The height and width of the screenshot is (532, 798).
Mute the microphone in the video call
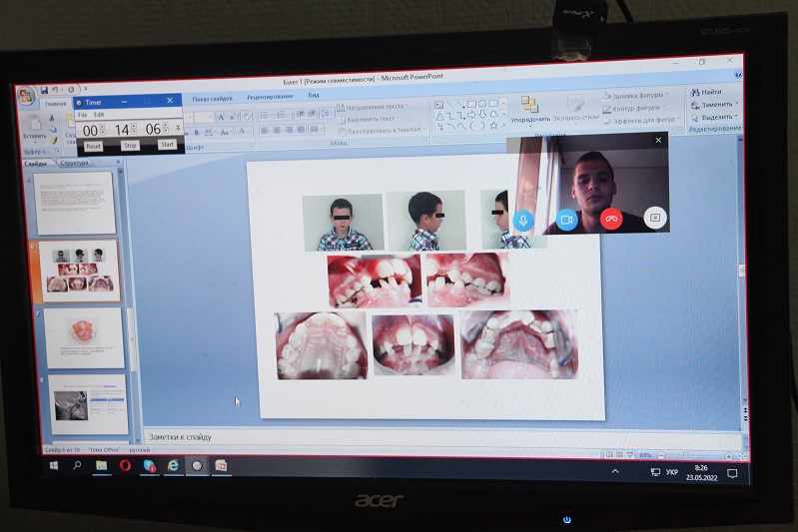click(x=524, y=219)
